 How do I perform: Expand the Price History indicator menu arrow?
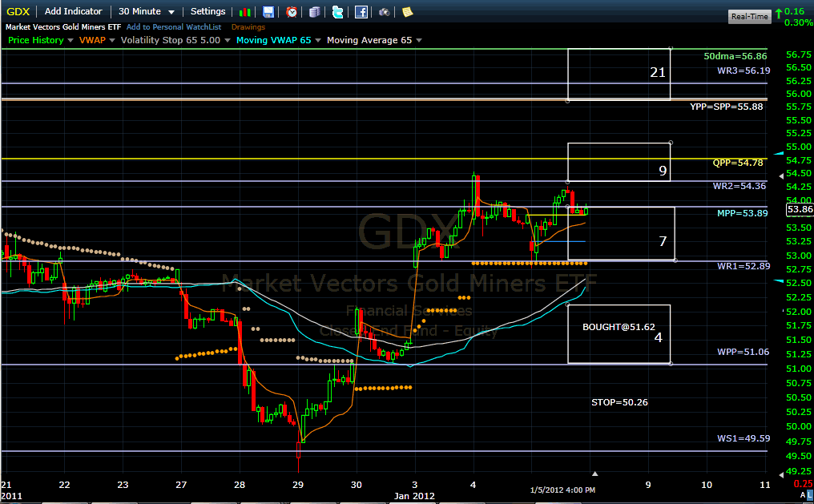coord(70,41)
